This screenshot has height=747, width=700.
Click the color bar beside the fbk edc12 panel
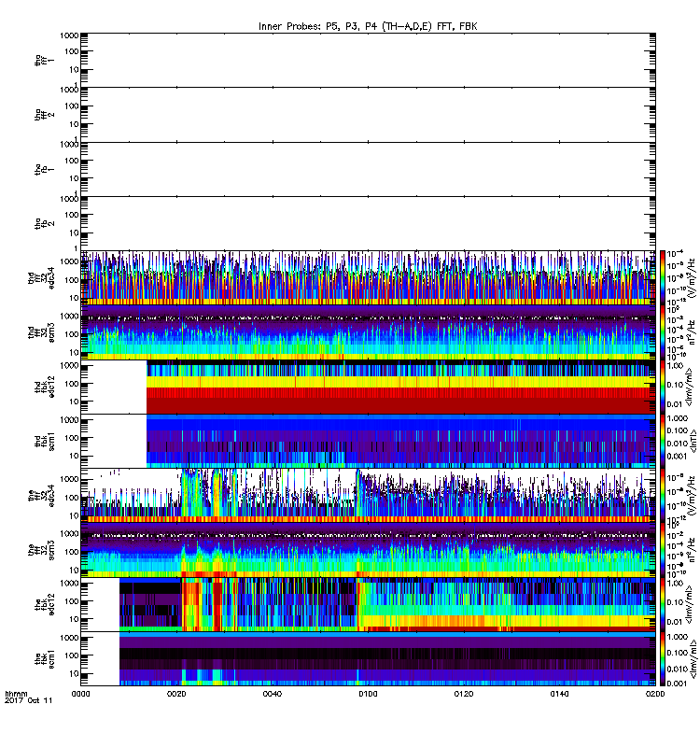coord(663,604)
